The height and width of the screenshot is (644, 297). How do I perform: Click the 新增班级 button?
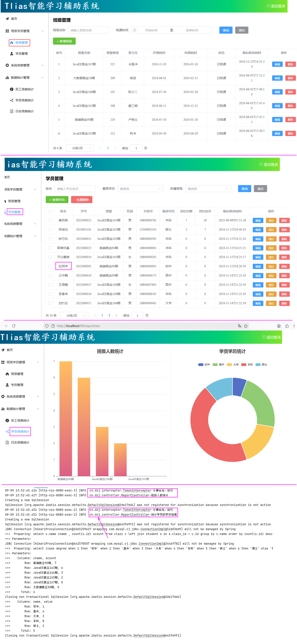pos(64,41)
